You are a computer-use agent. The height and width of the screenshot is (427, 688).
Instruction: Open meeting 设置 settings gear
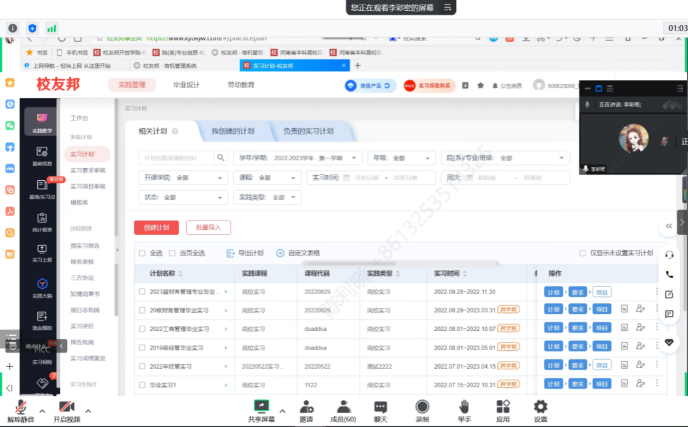click(x=540, y=406)
